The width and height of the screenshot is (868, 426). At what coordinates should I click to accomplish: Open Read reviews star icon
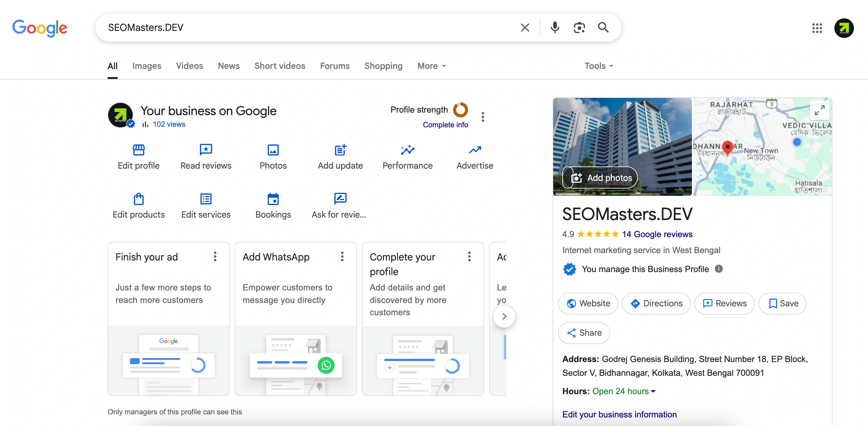[206, 150]
